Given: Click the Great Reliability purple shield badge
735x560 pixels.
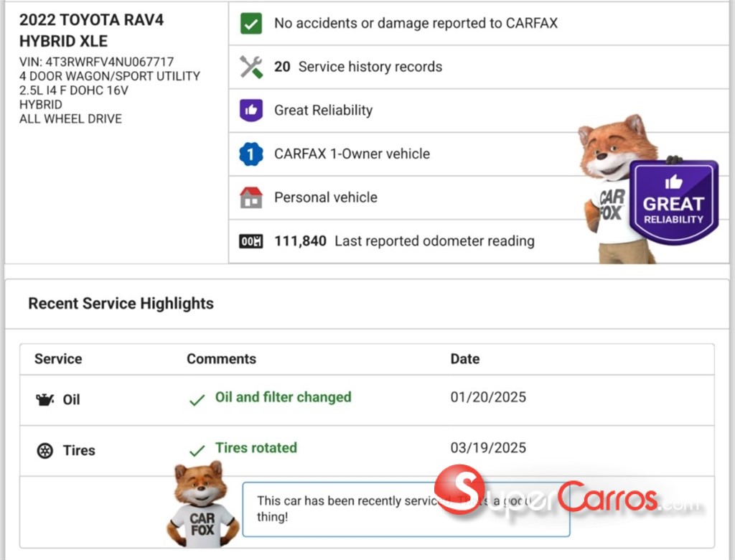Looking at the screenshot, I should tap(673, 202).
